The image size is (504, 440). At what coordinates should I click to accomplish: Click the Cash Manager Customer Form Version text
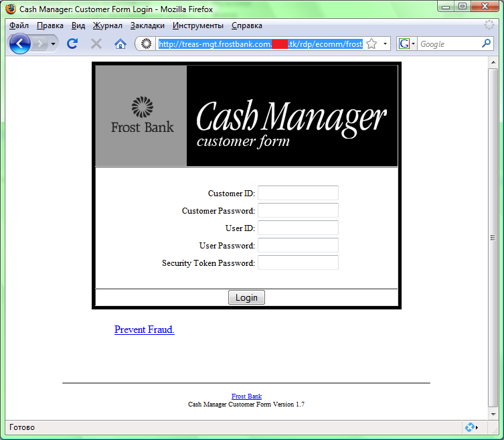tap(246, 405)
